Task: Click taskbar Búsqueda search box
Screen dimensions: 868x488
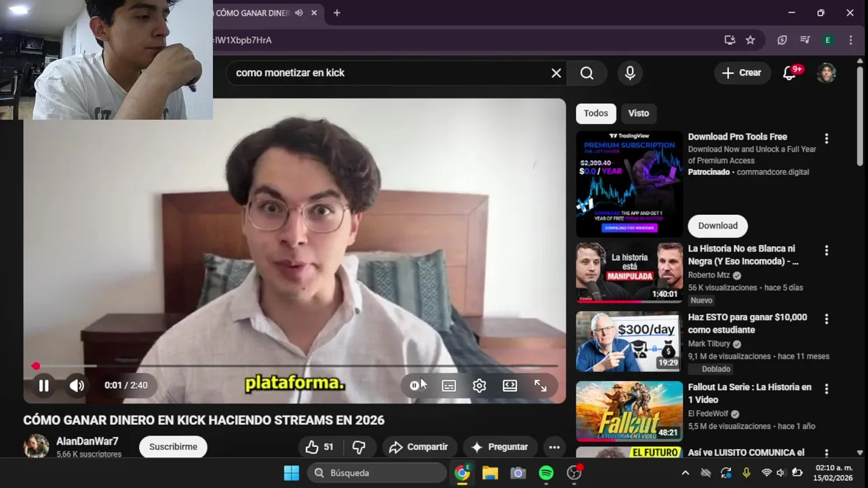Action: click(378, 473)
